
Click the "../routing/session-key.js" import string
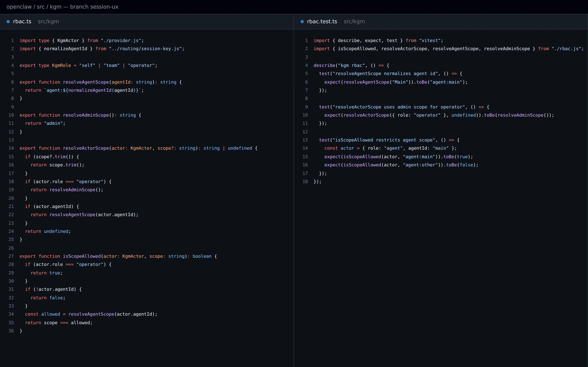click(x=145, y=49)
